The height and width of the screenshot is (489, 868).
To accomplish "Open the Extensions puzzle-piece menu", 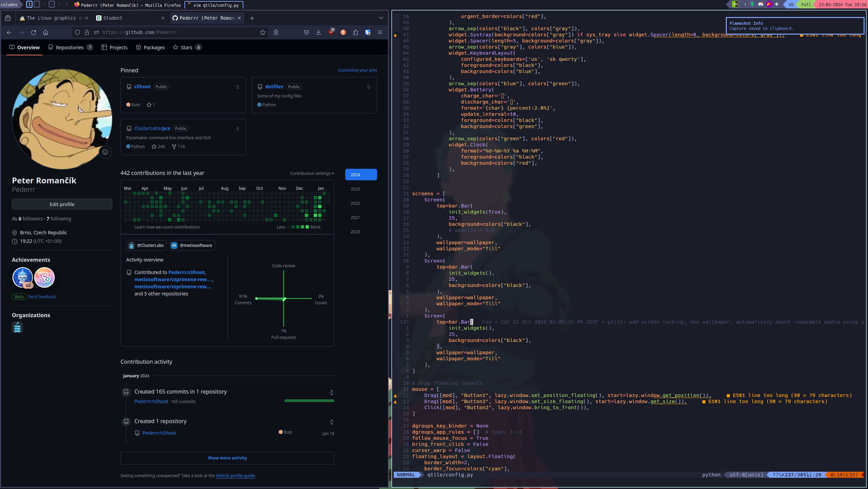I will (355, 32).
